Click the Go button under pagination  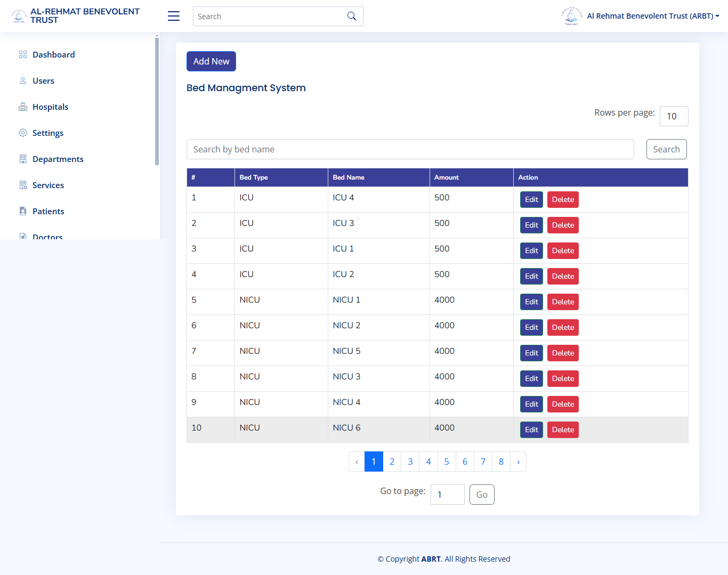tap(482, 495)
